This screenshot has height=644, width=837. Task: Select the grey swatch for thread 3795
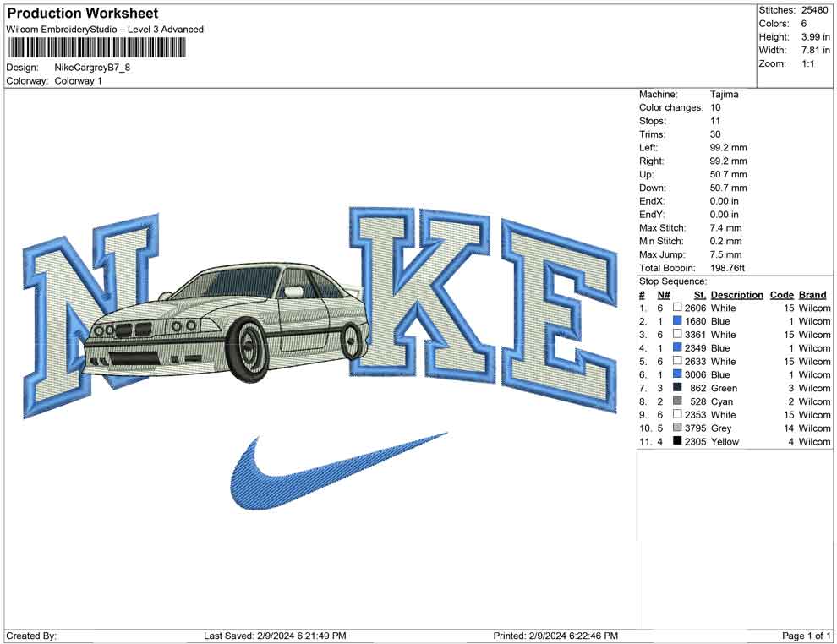pos(677,428)
